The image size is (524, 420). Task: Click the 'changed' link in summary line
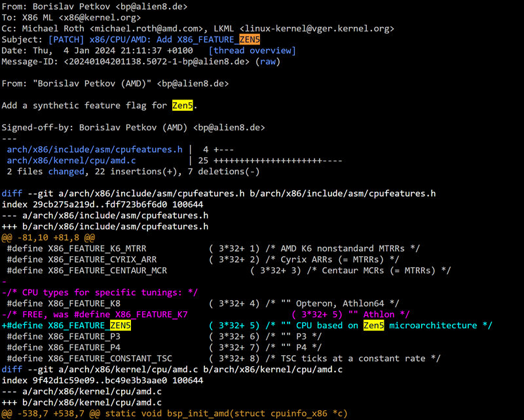click(x=66, y=172)
